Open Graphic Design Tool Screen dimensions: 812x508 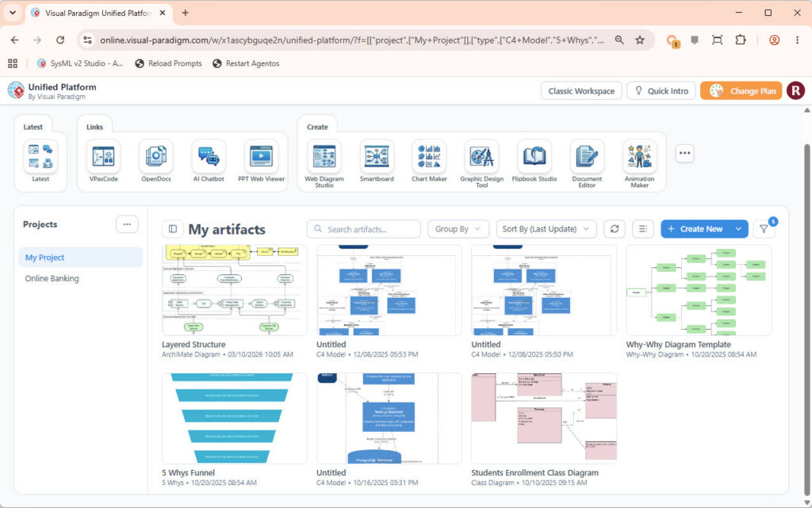(x=481, y=156)
